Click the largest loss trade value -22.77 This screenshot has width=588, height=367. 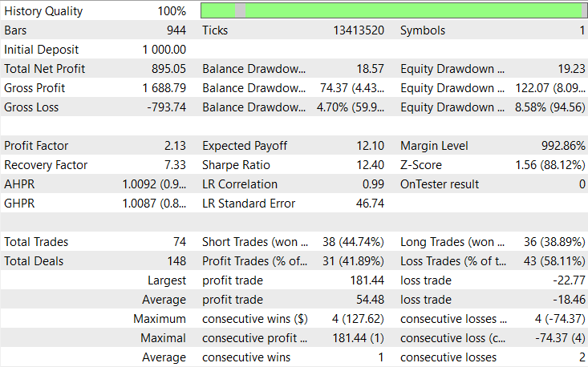click(x=569, y=280)
